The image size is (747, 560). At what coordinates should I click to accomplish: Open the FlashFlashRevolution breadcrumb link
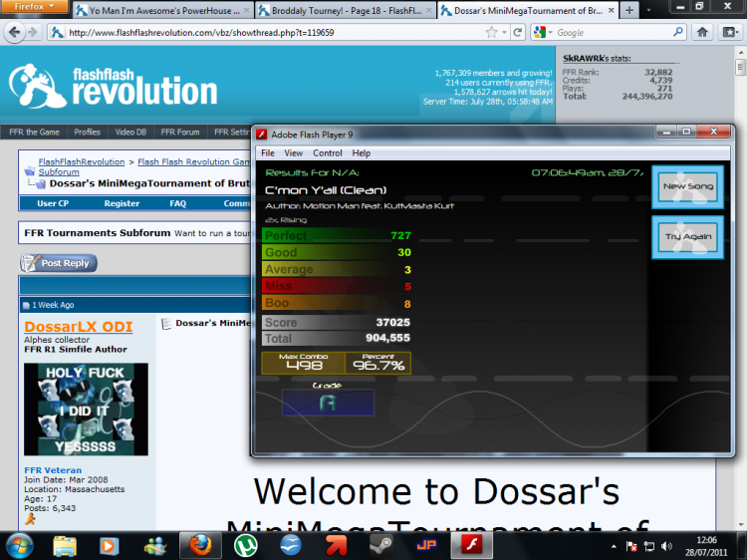click(x=82, y=162)
